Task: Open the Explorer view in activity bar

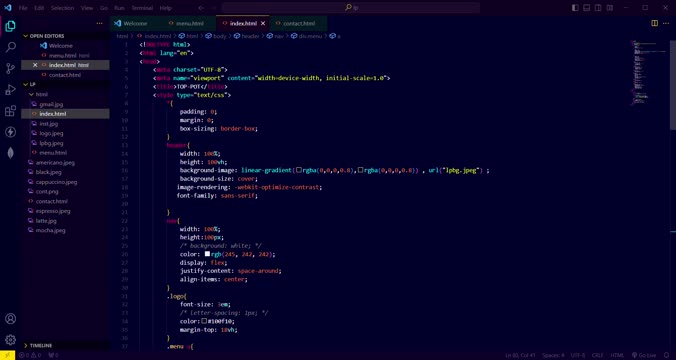Action: (10, 26)
